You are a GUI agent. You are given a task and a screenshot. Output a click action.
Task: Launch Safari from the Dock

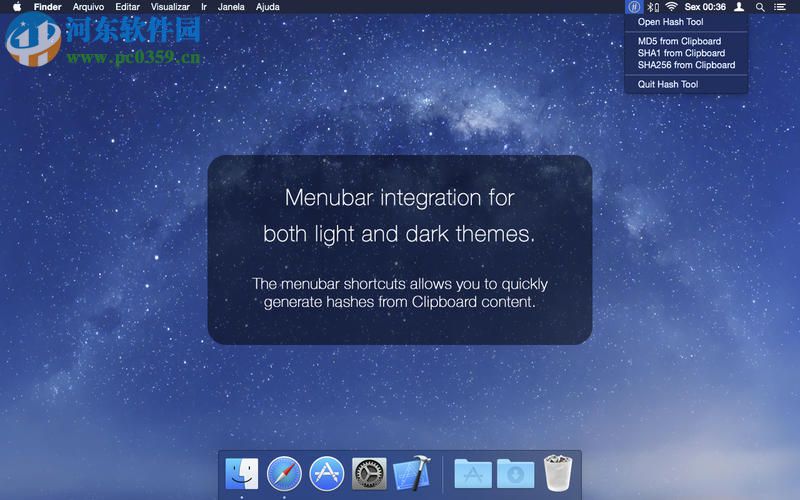point(284,473)
